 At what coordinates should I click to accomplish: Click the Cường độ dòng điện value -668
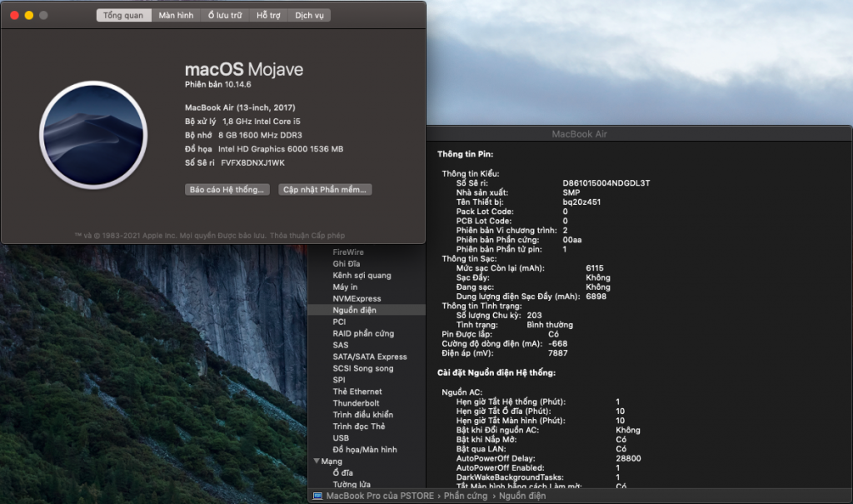557,343
